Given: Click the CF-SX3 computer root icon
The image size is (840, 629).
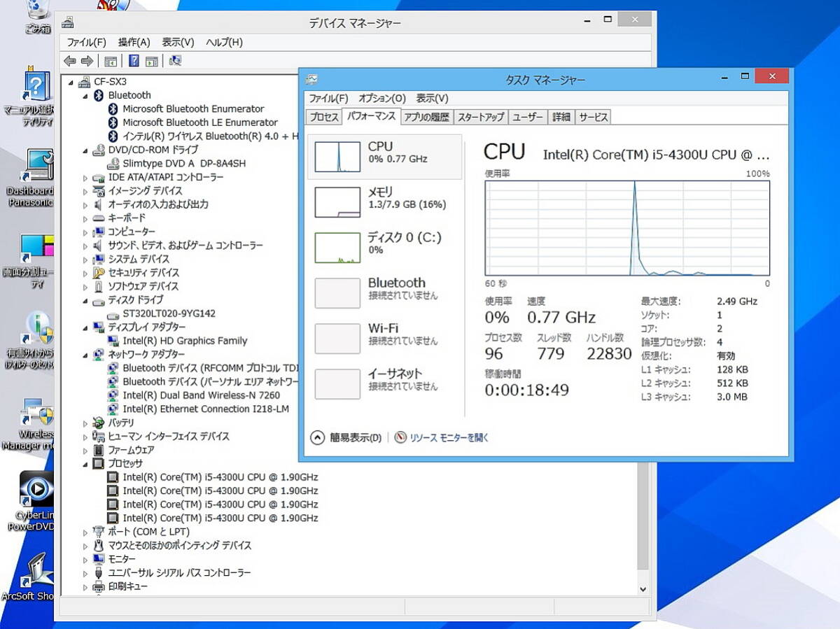Looking at the screenshot, I should pyautogui.click(x=85, y=81).
